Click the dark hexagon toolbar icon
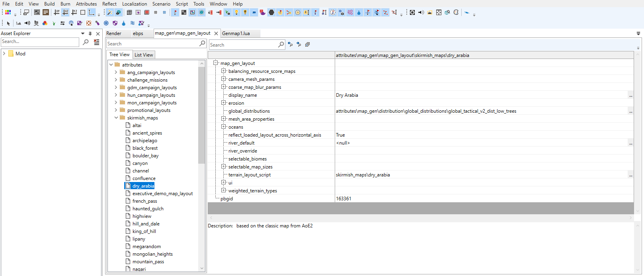This screenshot has width=644, height=276. pos(271,12)
